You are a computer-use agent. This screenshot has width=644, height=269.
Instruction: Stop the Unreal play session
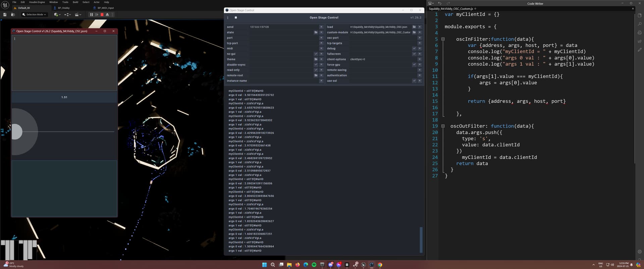(102, 14)
